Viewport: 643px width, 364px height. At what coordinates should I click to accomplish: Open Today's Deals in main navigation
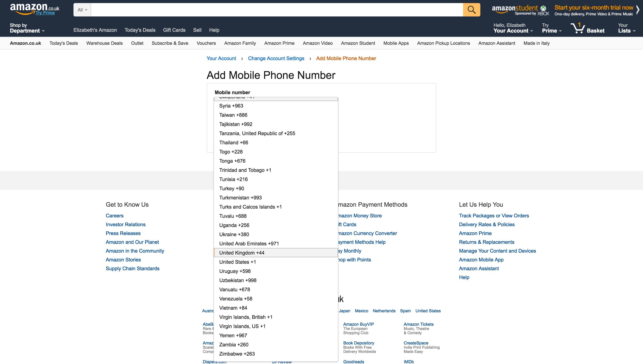pos(140,30)
